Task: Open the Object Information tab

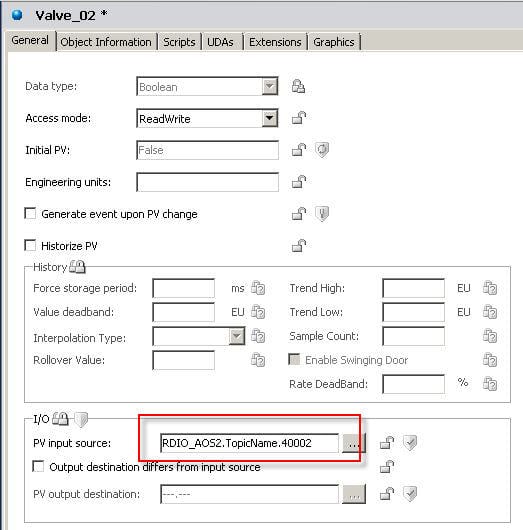Action: [106, 42]
